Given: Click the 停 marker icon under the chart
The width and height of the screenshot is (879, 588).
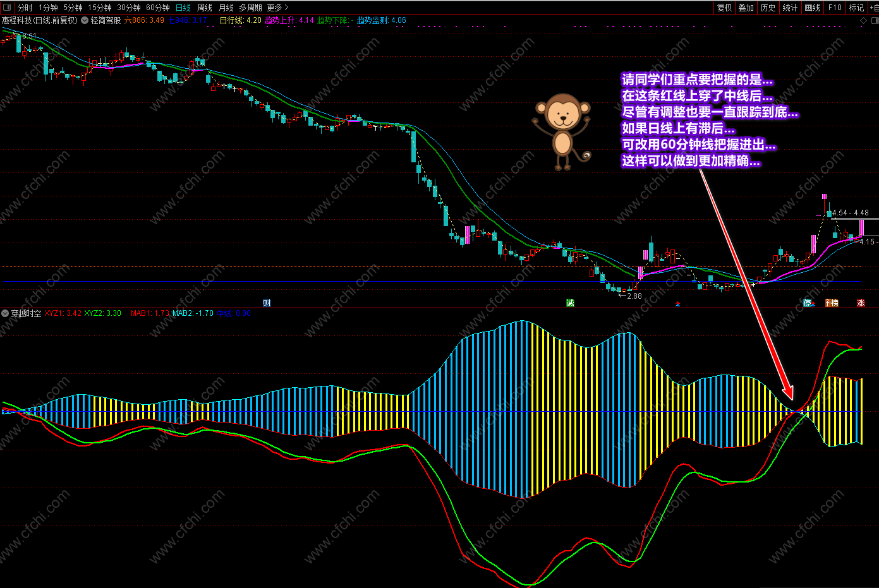Looking at the screenshot, I should [807, 303].
